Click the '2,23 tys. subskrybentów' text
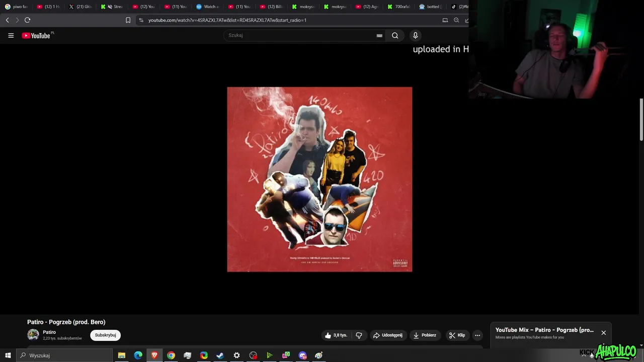 click(x=62, y=338)
